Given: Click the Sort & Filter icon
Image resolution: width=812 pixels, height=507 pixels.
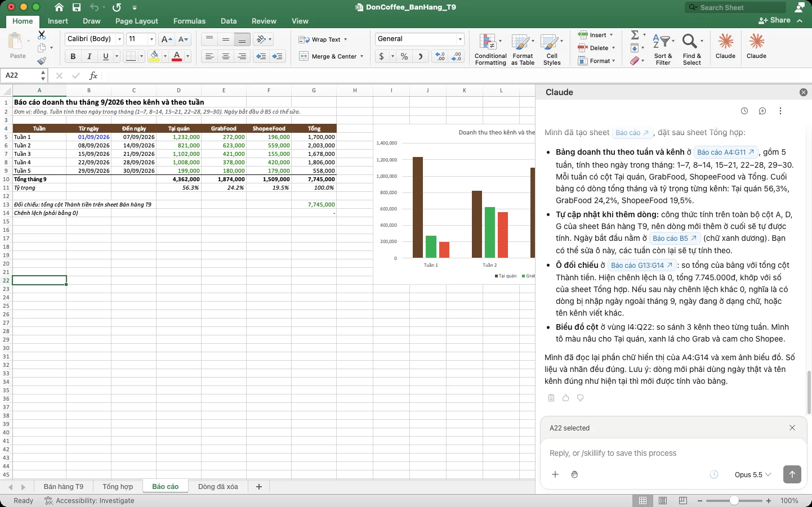Looking at the screenshot, I should click(663, 50).
